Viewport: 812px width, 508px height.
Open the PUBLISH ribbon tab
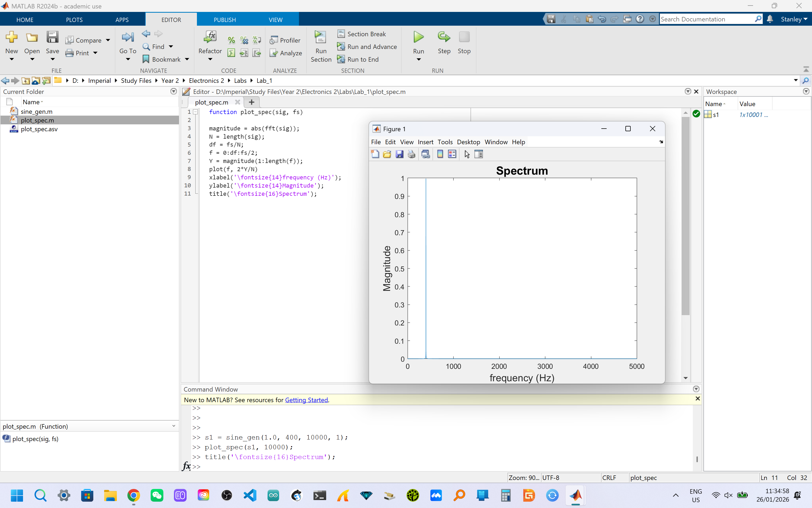tap(225, 20)
